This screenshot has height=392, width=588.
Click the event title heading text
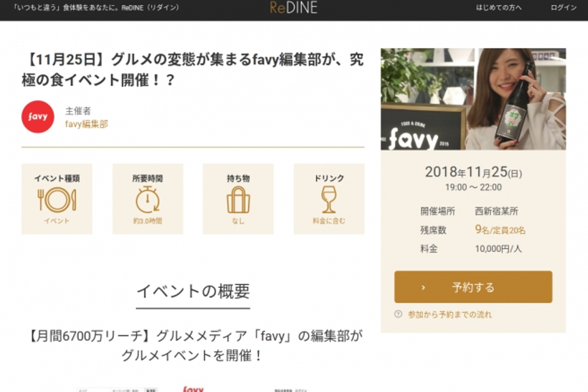tap(193, 69)
